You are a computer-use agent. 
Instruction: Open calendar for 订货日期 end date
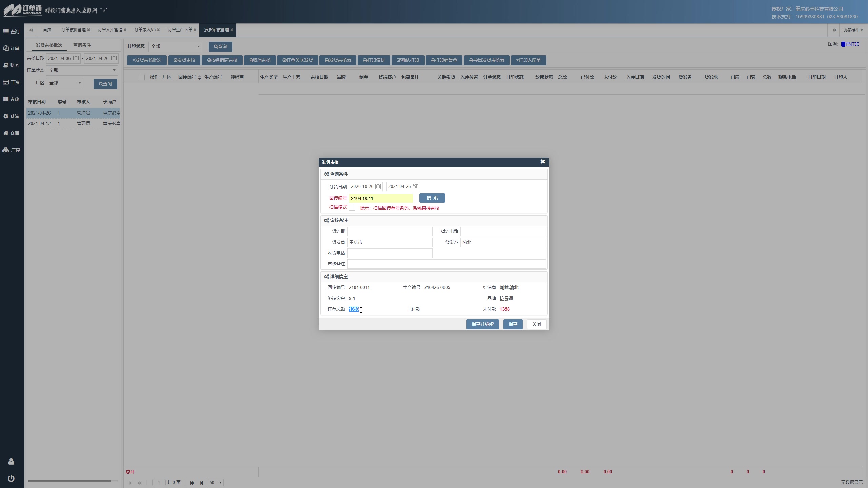415,186
